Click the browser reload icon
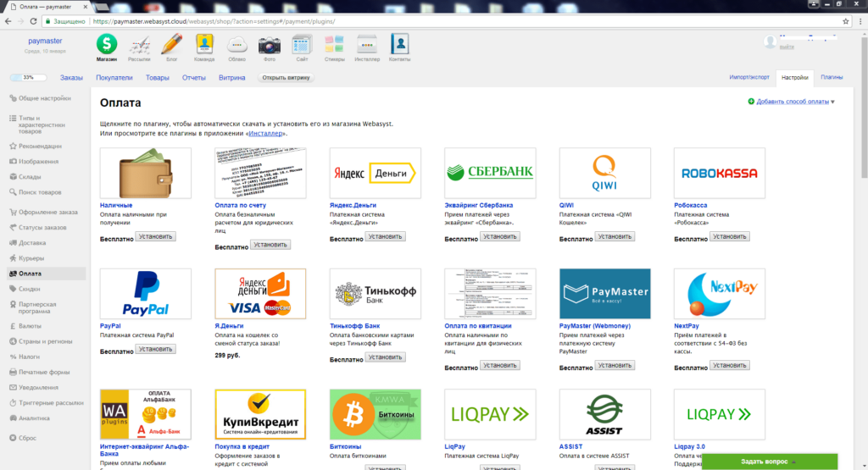Viewport: 868px width, 470px height. point(33,21)
